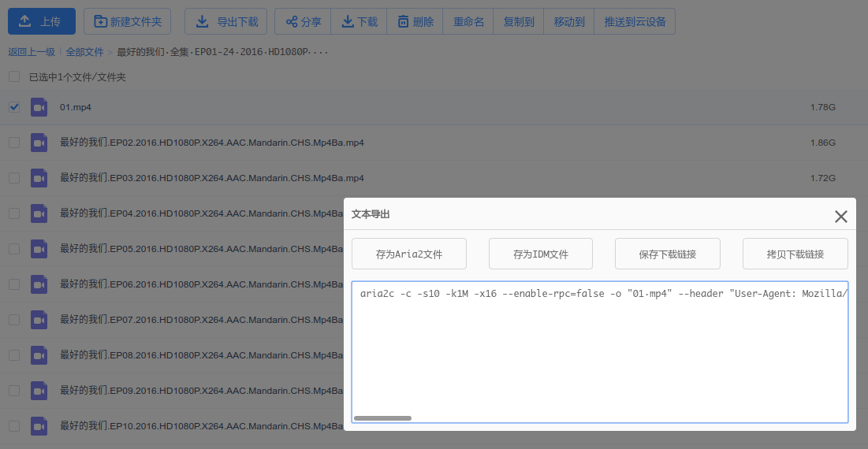This screenshot has width=868, height=449.
Task: Click the video icon of EP04 file
Action: (x=39, y=213)
